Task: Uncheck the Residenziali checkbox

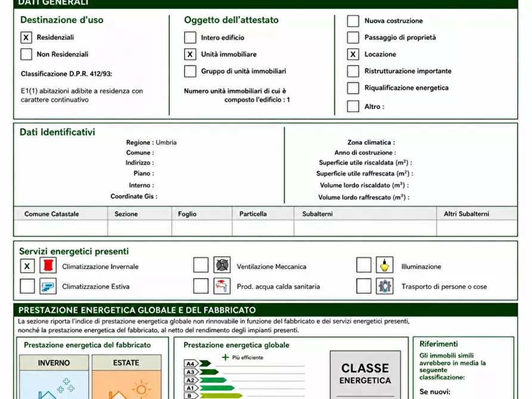Action: 26,38
